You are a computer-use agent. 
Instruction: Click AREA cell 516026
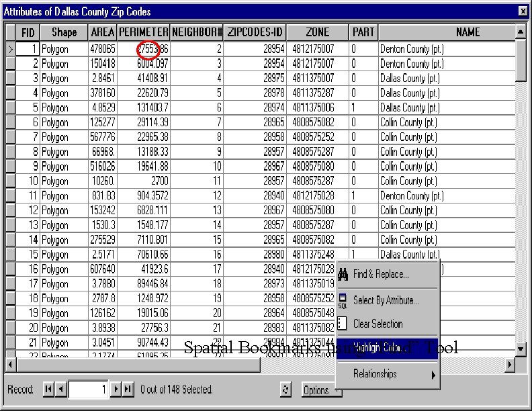(x=103, y=167)
